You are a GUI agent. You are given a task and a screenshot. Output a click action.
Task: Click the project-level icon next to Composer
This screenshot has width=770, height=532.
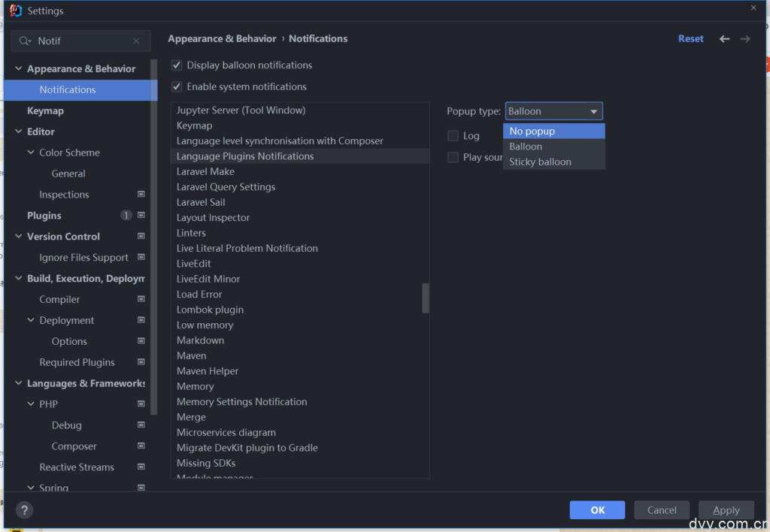pyautogui.click(x=141, y=446)
